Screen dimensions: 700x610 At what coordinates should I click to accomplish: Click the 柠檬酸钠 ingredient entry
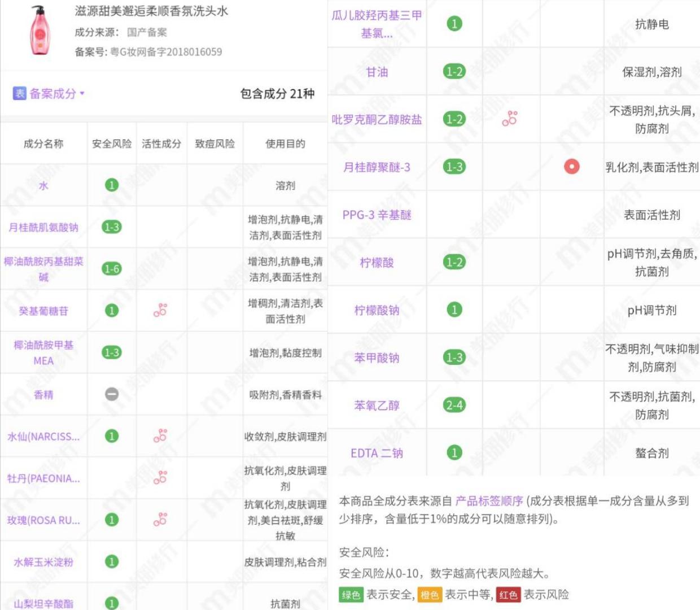pos(377,310)
